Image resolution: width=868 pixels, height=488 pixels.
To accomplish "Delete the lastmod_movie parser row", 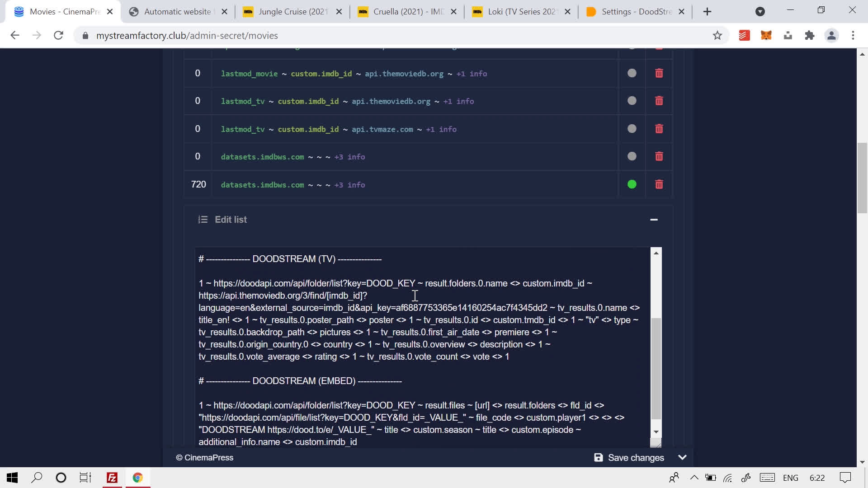I will pos(659,73).
